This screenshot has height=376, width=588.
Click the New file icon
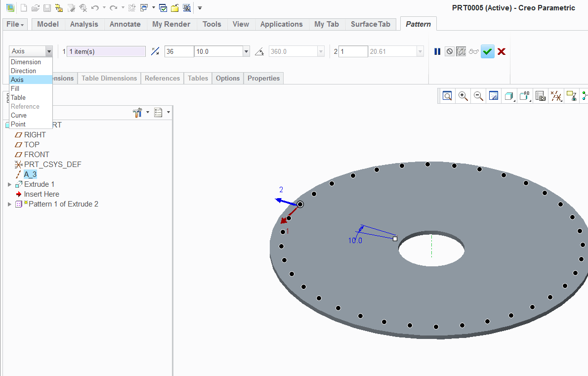pyautogui.click(x=24, y=8)
